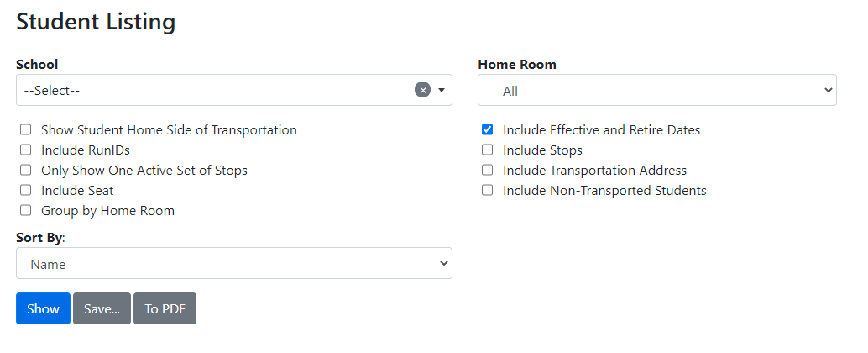Viewport: 868px width, 353px height.
Task: Open the School dropdown arrow
Action: [442, 90]
